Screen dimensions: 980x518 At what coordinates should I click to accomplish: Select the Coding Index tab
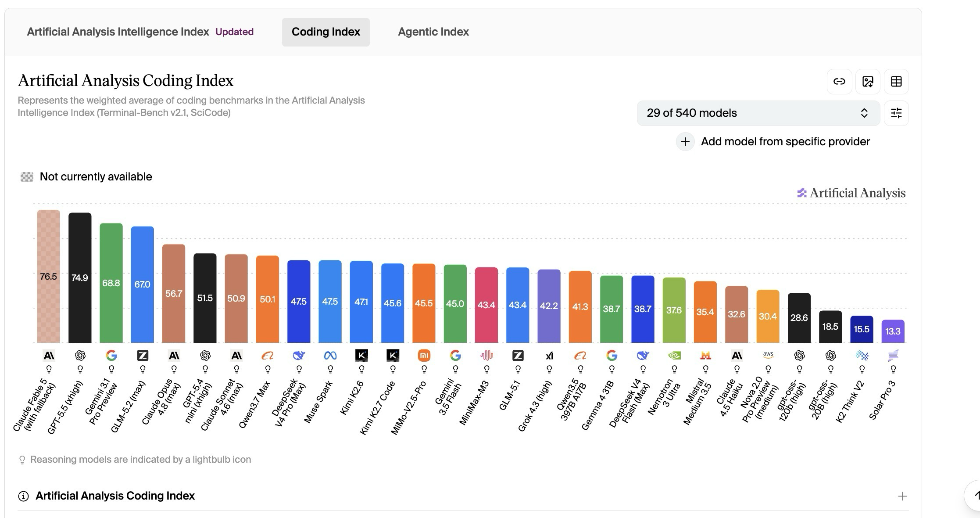pyautogui.click(x=326, y=32)
